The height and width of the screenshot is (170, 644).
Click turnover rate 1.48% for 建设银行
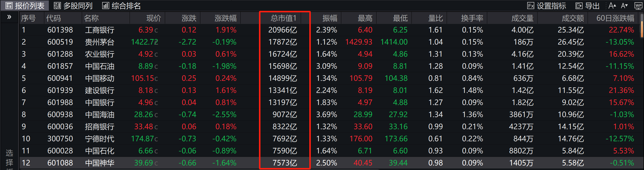click(472, 90)
